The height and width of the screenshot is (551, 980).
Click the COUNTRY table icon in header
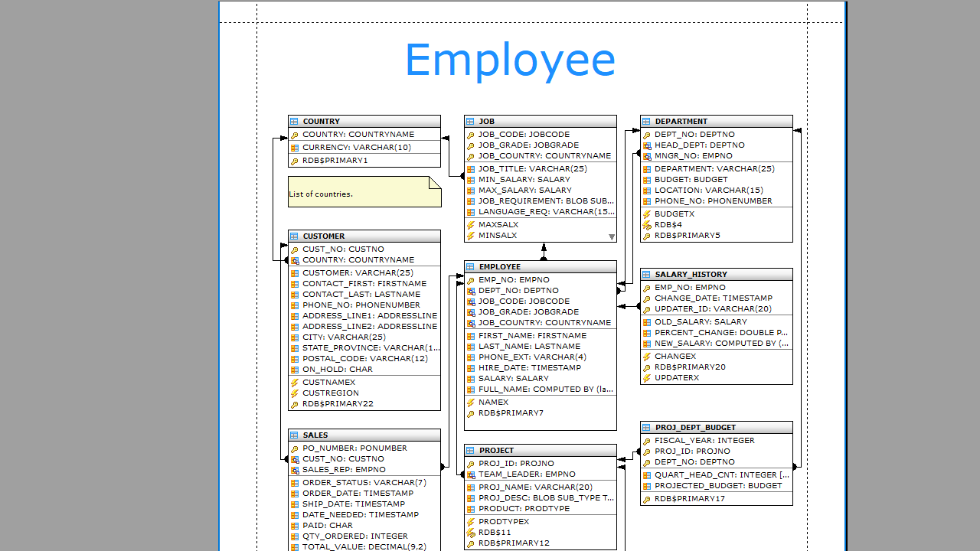294,122
